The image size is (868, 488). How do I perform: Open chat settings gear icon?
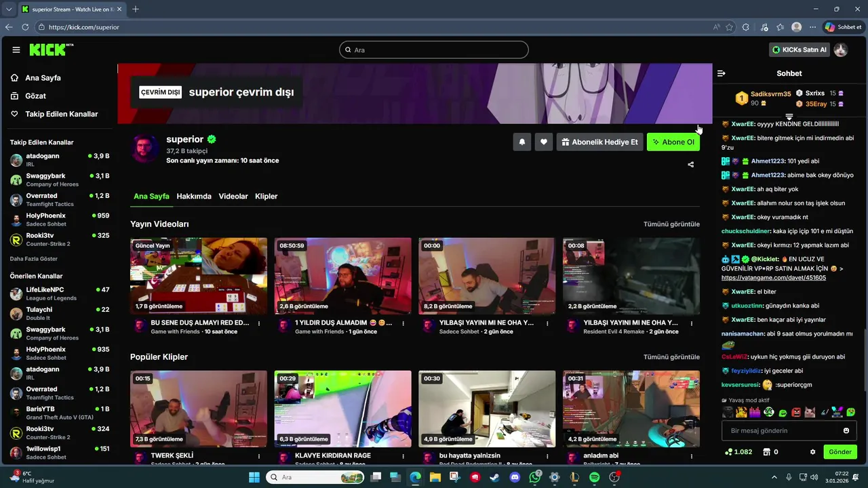click(x=813, y=452)
